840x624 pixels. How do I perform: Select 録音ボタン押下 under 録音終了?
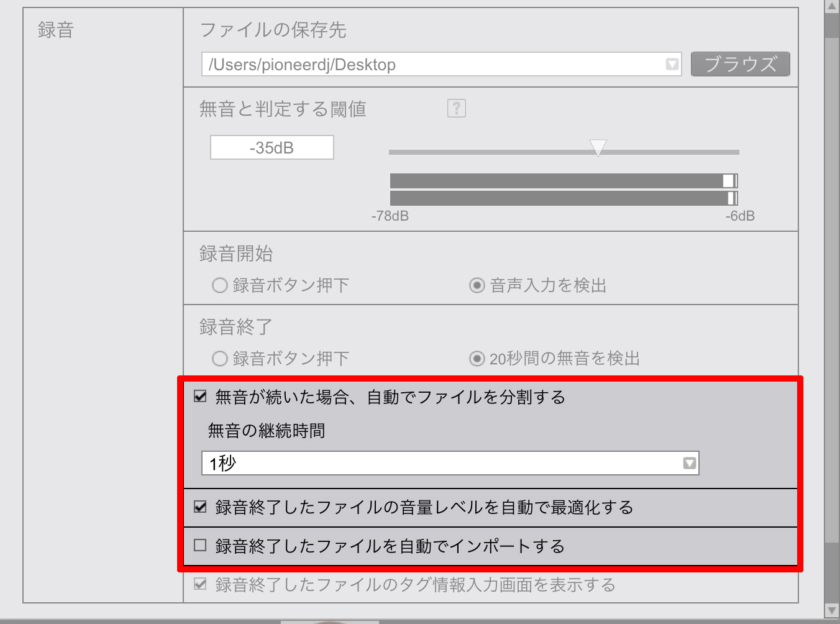coord(220,359)
